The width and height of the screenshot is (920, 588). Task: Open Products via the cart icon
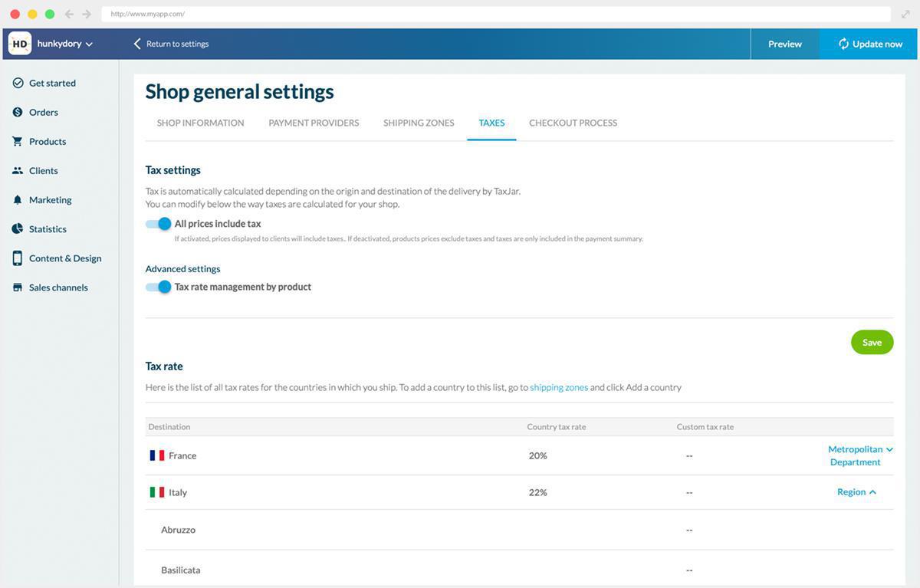pos(18,141)
